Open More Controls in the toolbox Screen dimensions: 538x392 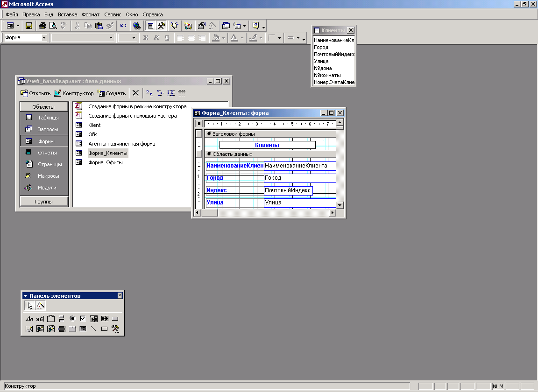(x=115, y=329)
